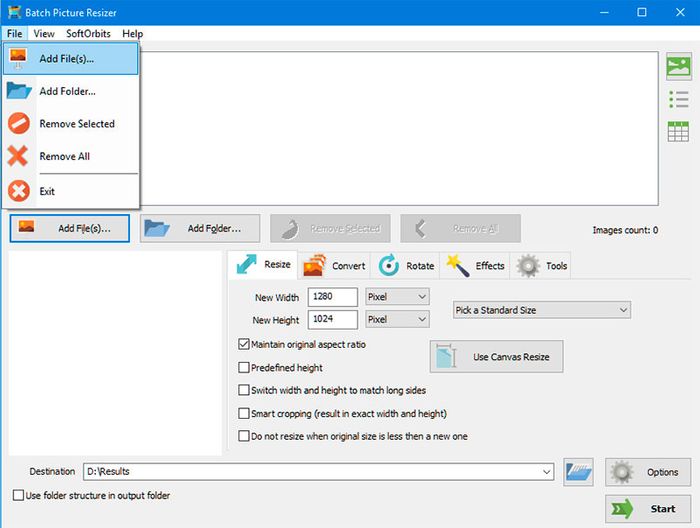
Task: Open the Convert tab
Action: pyautogui.click(x=335, y=266)
